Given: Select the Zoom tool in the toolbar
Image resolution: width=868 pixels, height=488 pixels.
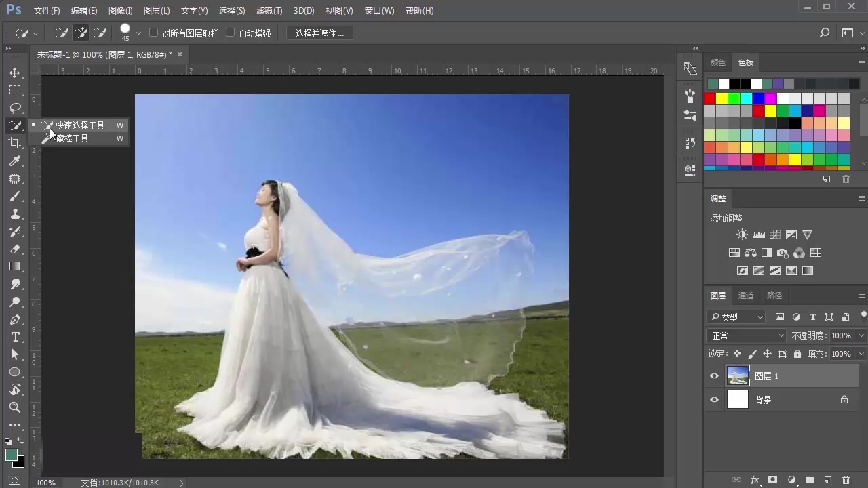Looking at the screenshot, I should click(x=15, y=407).
